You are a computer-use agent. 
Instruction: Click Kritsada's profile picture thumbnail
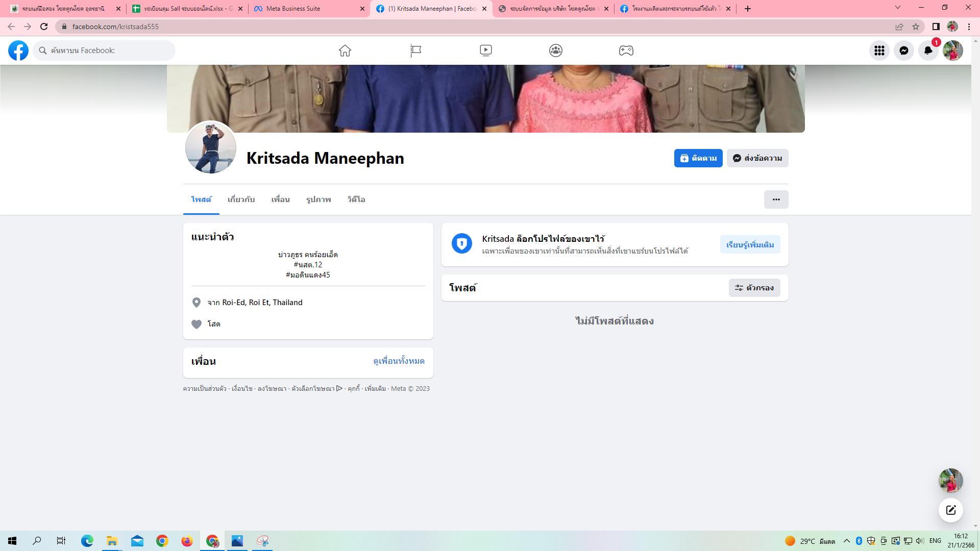pyautogui.click(x=210, y=148)
